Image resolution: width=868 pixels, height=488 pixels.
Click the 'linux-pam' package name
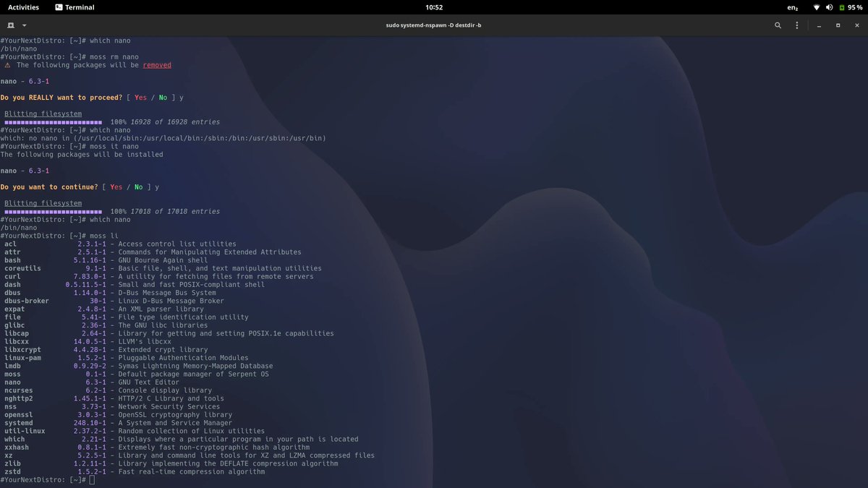(22, 358)
